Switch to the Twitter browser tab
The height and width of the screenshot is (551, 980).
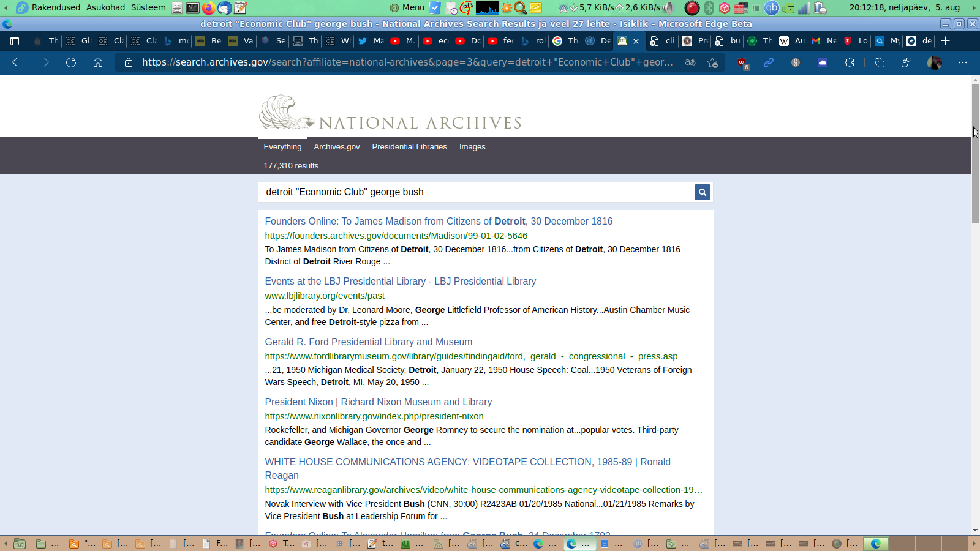click(370, 41)
